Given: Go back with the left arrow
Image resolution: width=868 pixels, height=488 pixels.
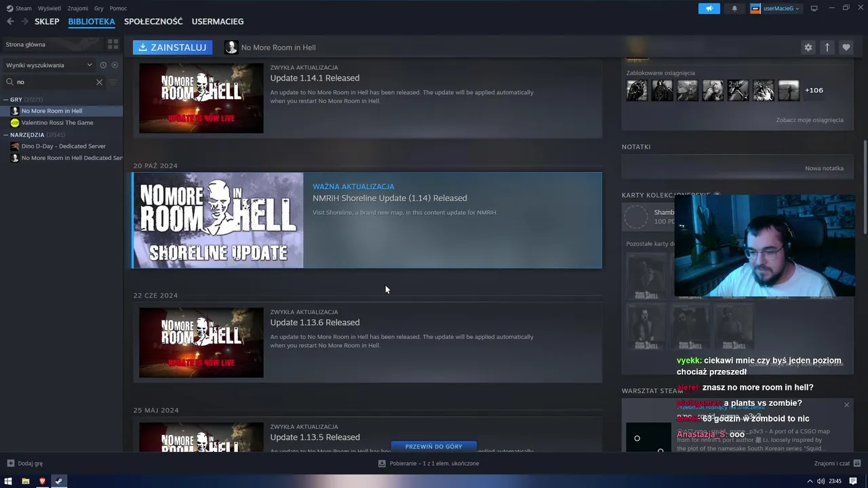Looking at the screenshot, I should (x=10, y=22).
